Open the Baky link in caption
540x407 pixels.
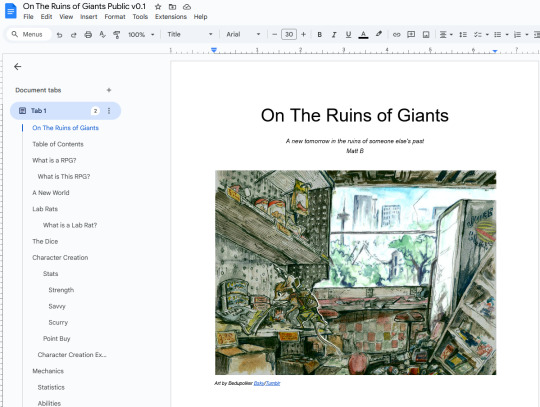pos(259,383)
